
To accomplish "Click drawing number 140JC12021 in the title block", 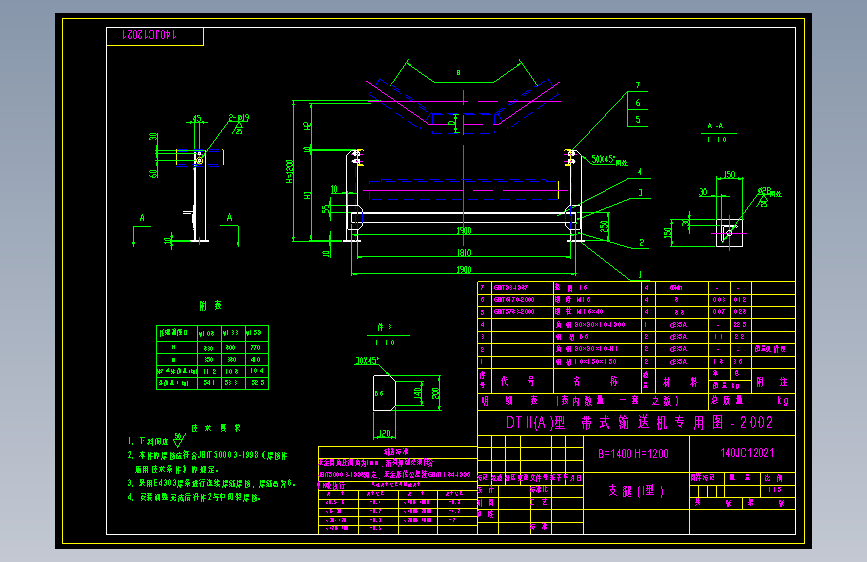I will (x=747, y=453).
